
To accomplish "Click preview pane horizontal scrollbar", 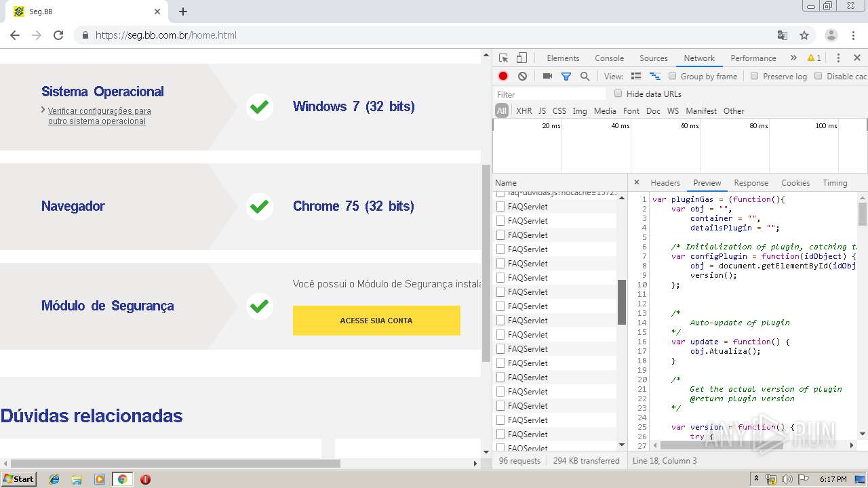I will pyautogui.click(x=722, y=445).
